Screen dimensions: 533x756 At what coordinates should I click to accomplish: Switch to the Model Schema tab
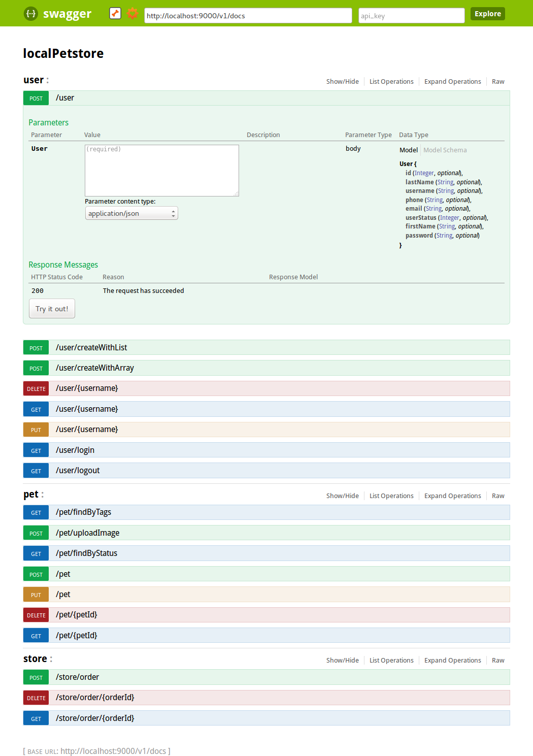point(445,150)
